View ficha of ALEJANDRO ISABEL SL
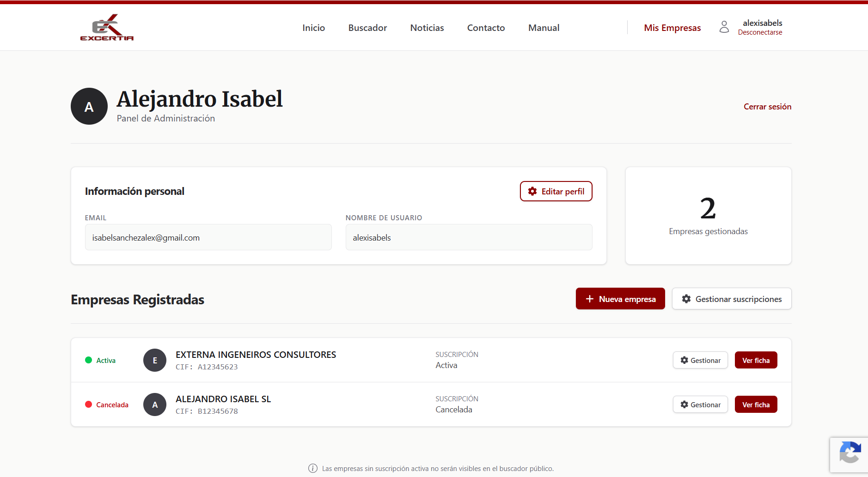The height and width of the screenshot is (477, 868). pyautogui.click(x=756, y=405)
